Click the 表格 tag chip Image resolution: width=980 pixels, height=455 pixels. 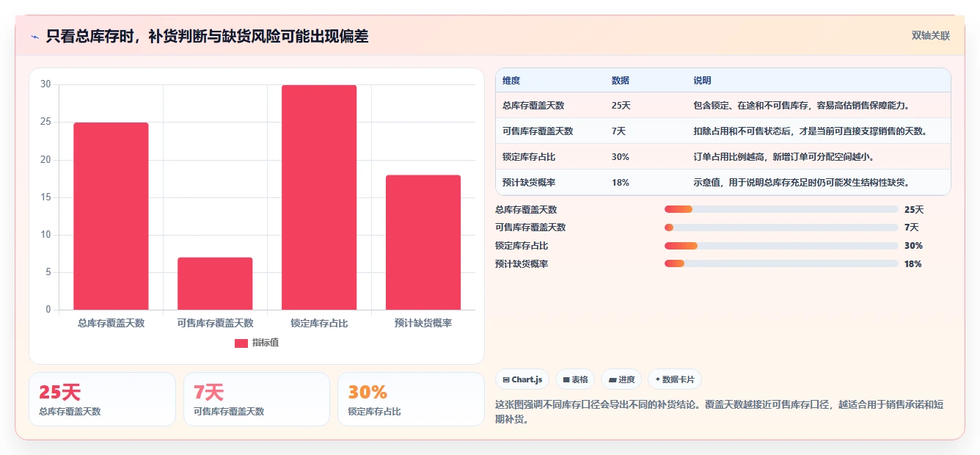pos(575,379)
